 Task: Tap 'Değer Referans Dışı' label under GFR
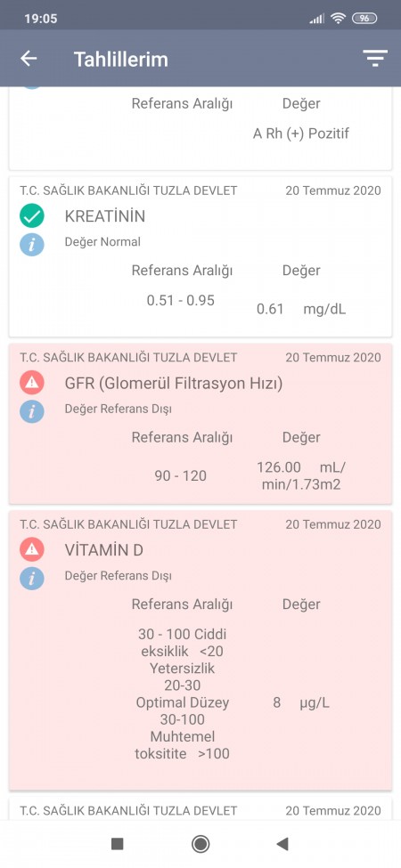pos(118,410)
